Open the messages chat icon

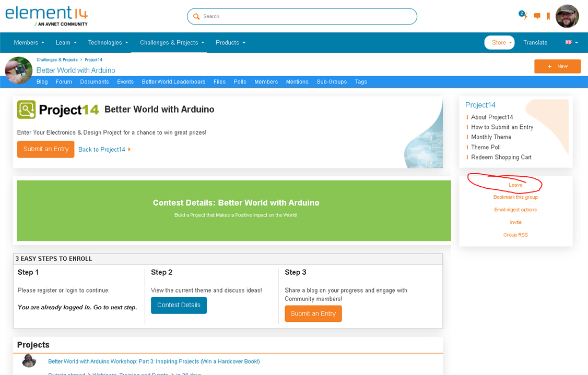(x=537, y=16)
